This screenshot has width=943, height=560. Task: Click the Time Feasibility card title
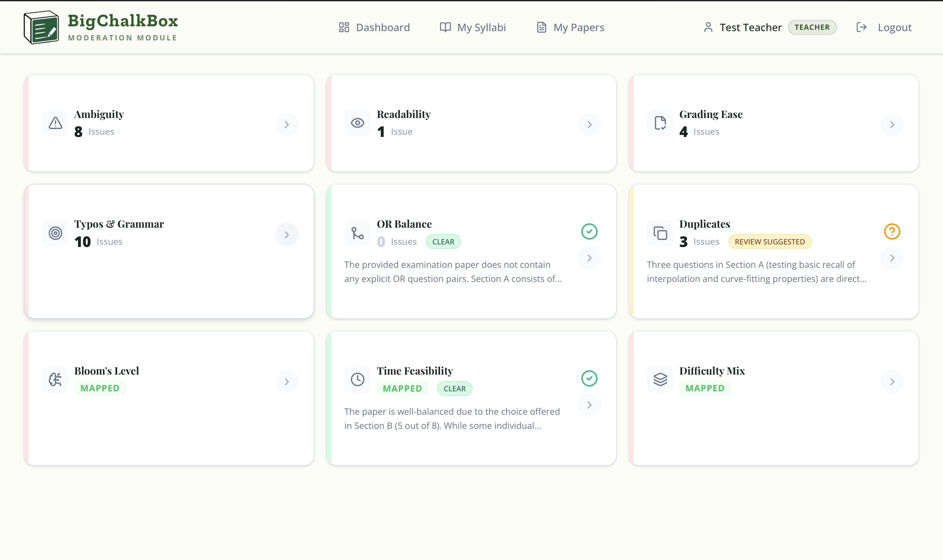[x=415, y=370]
